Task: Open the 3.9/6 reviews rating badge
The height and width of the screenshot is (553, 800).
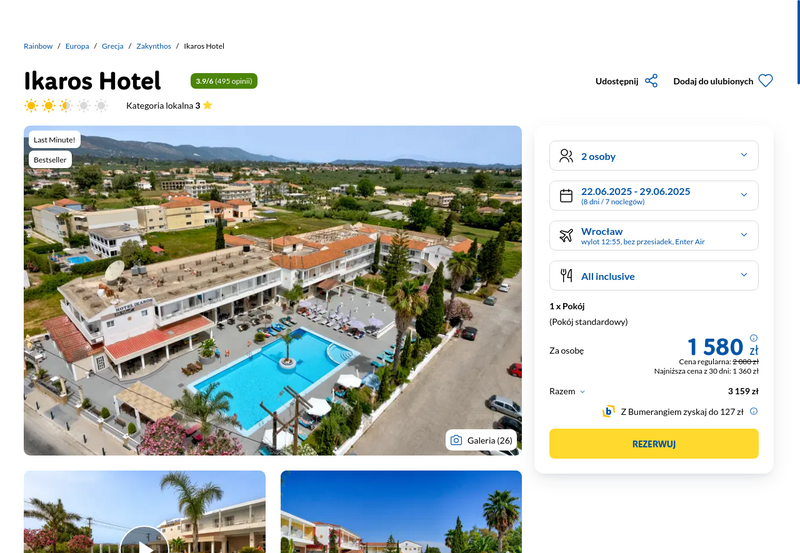Action: tap(224, 81)
